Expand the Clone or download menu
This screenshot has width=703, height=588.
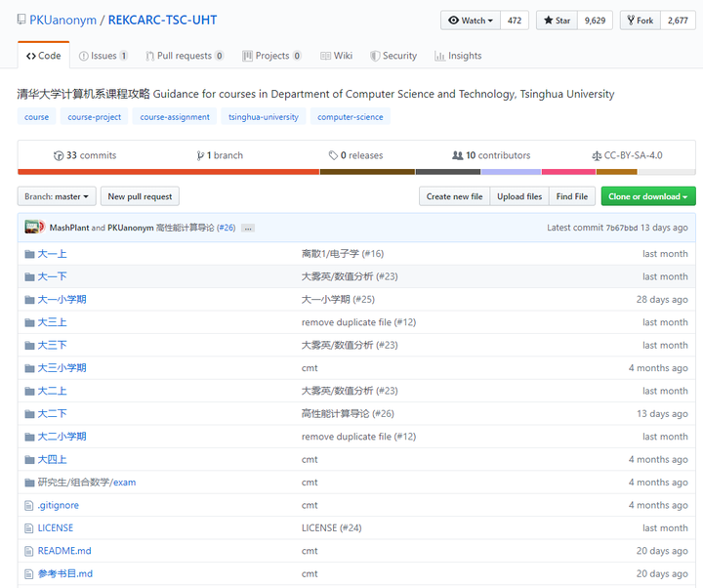[648, 196]
